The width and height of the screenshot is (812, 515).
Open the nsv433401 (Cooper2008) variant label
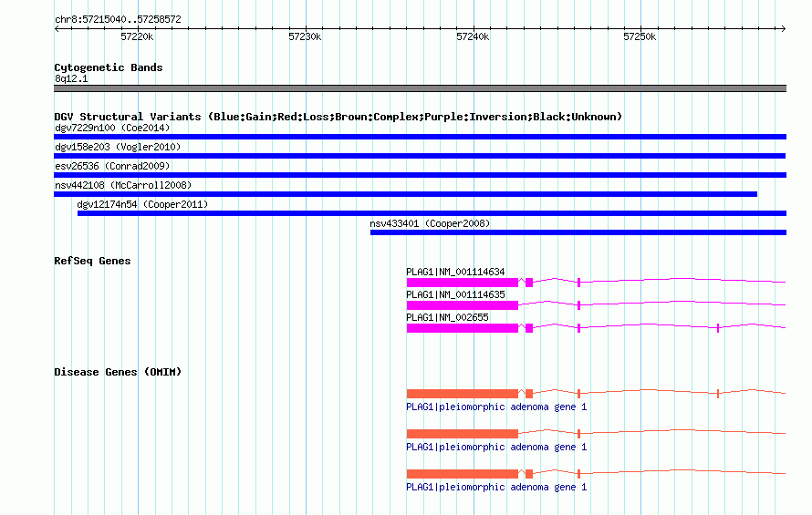[430, 223]
